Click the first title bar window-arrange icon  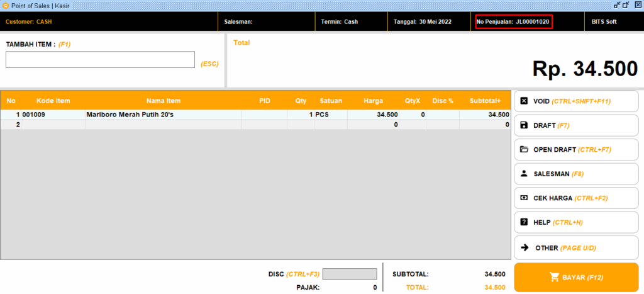click(617, 5)
